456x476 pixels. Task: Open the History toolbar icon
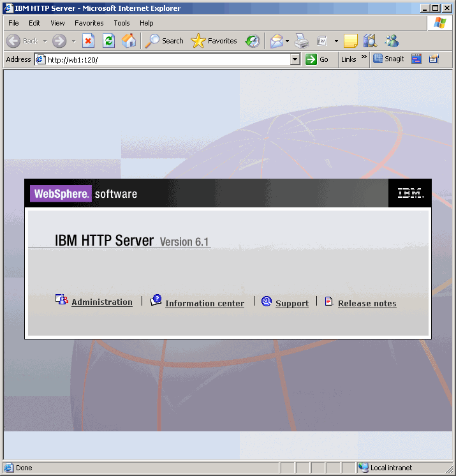253,41
